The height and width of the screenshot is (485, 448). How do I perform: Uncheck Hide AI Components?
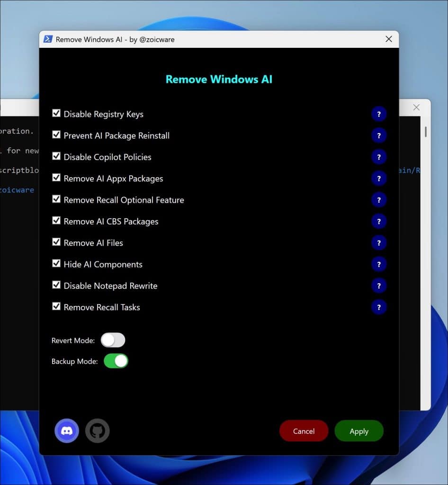coord(56,263)
